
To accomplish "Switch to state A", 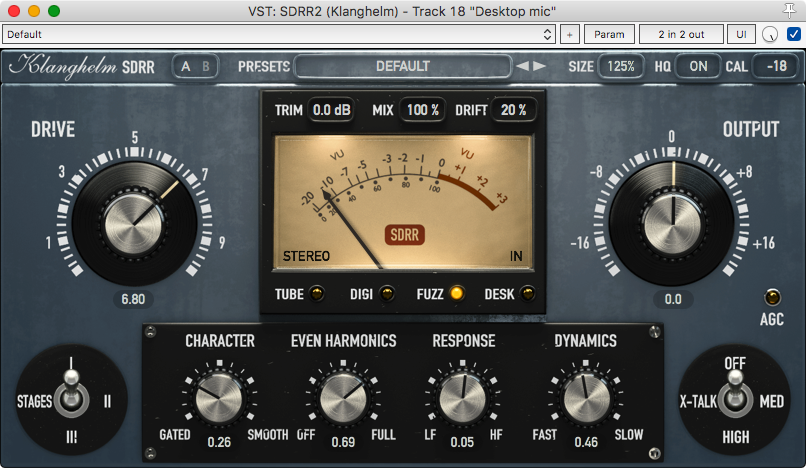I will [186, 66].
